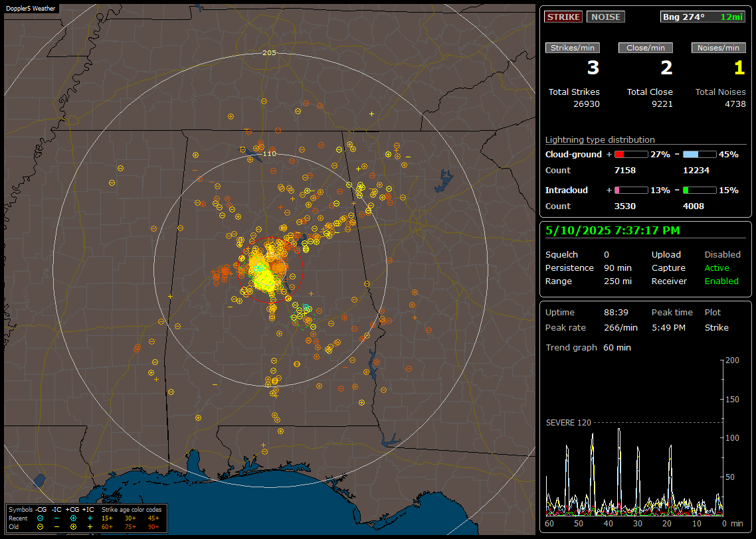Screen dimensions: 756x539
Task: Click the Cloud-ground 27% percentage
Action: (660, 155)
